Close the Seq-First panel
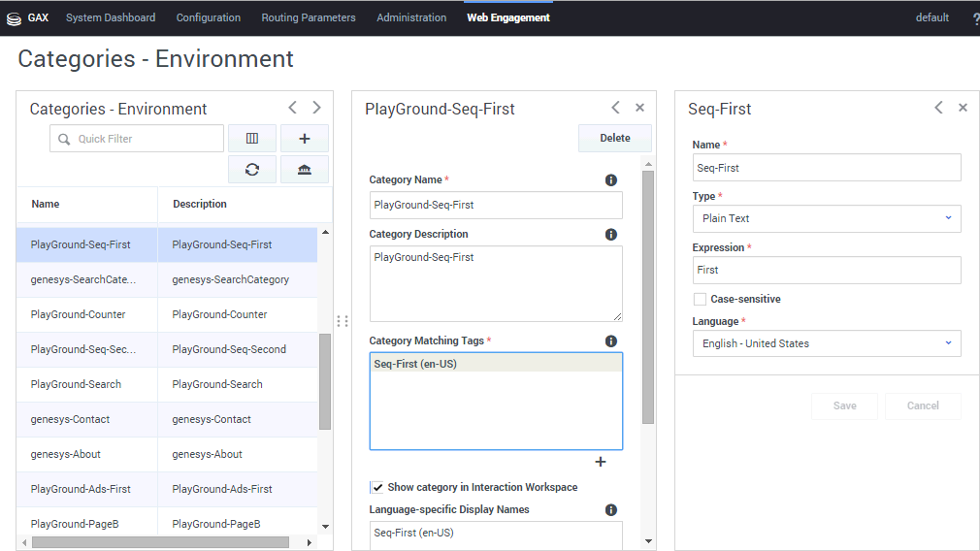The height and width of the screenshot is (551, 980). 963,108
